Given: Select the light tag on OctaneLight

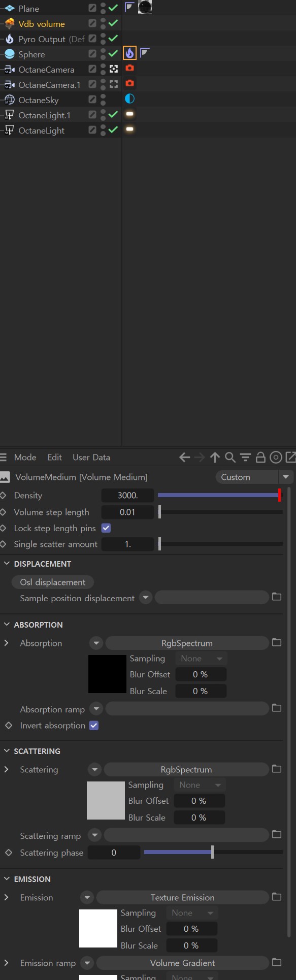Looking at the screenshot, I should click(x=129, y=129).
